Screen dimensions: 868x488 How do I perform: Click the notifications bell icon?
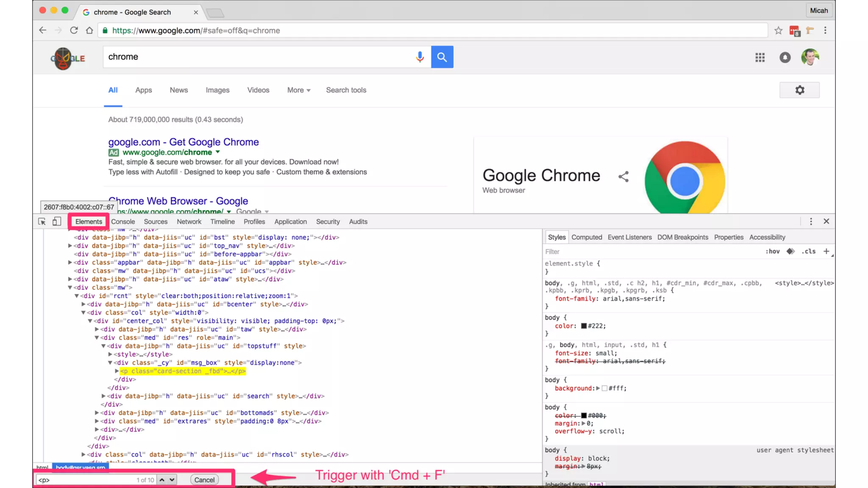pos(785,57)
